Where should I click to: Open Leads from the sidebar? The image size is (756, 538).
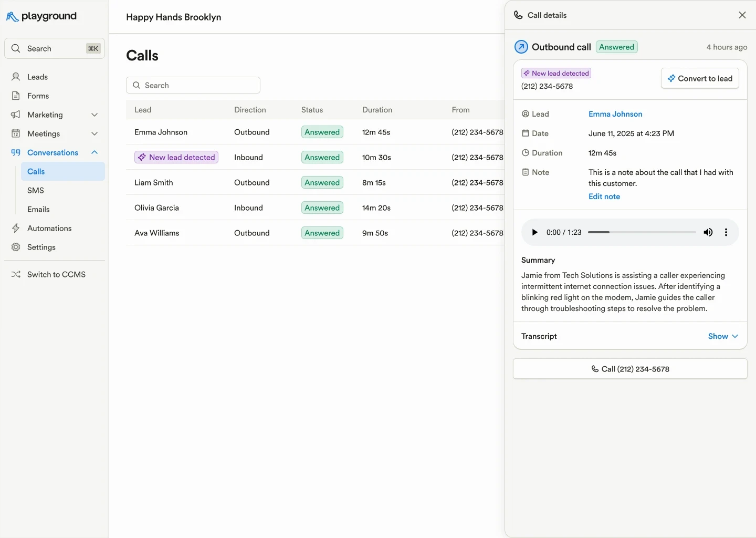(x=55, y=77)
